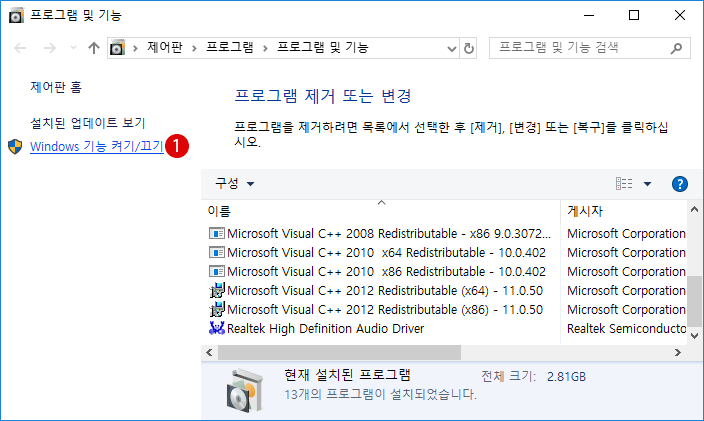
Task: Click the view mode icon
Action: (x=624, y=184)
